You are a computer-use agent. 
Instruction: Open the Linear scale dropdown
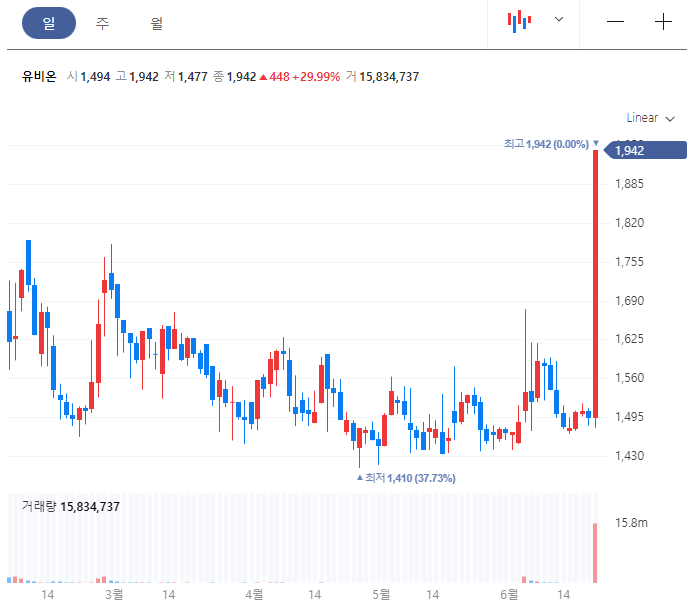pos(650,118)
